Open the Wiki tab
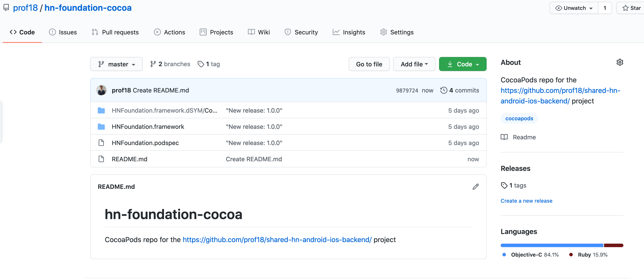 pos(259,32)
